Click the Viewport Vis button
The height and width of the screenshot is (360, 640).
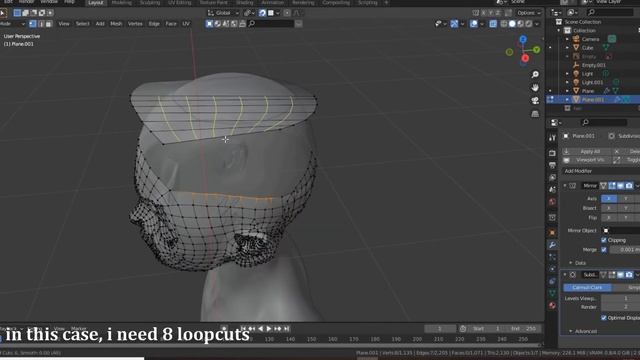pyautogui.click(x=586, y=160)
